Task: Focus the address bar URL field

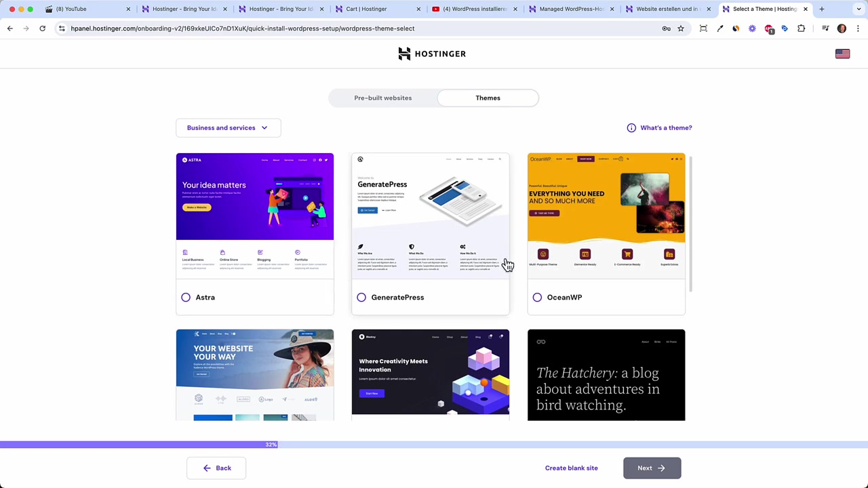Action: click(x=359, y=28)
